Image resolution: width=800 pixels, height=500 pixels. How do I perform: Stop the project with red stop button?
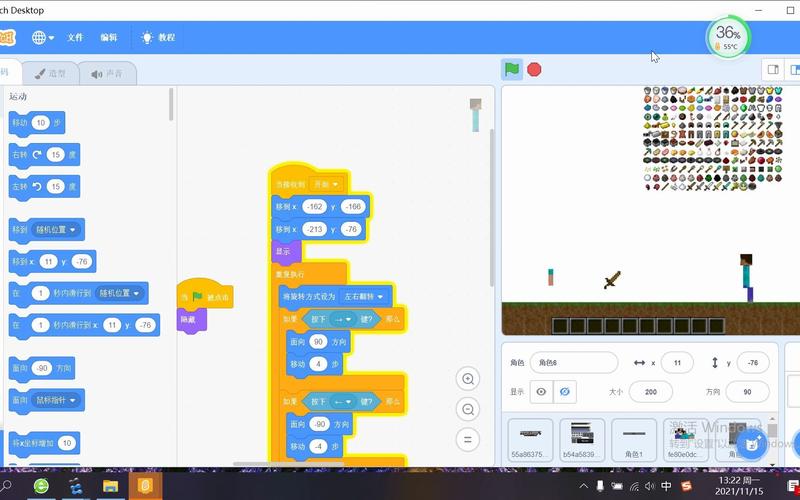click(x=534, y=69)
